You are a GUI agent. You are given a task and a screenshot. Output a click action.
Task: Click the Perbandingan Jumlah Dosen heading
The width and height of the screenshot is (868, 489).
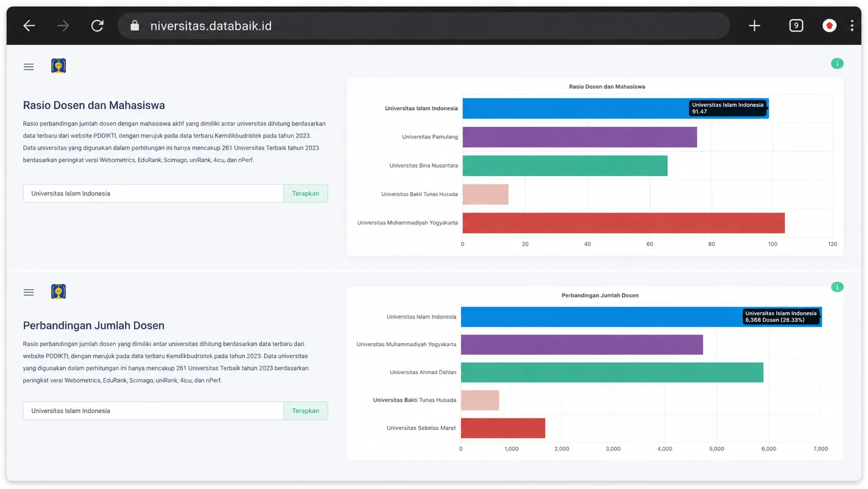[x=93, y=325]
